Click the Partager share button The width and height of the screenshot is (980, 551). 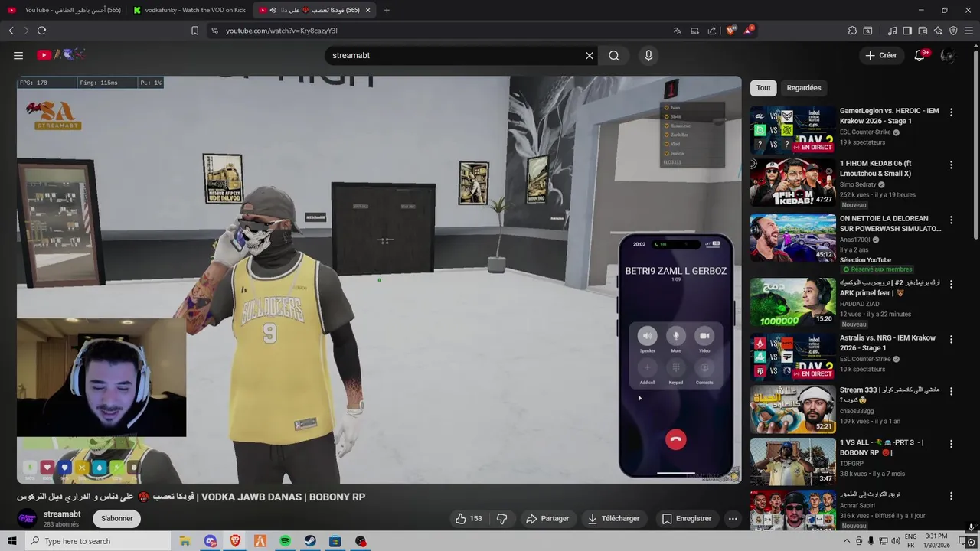(547, 518)
